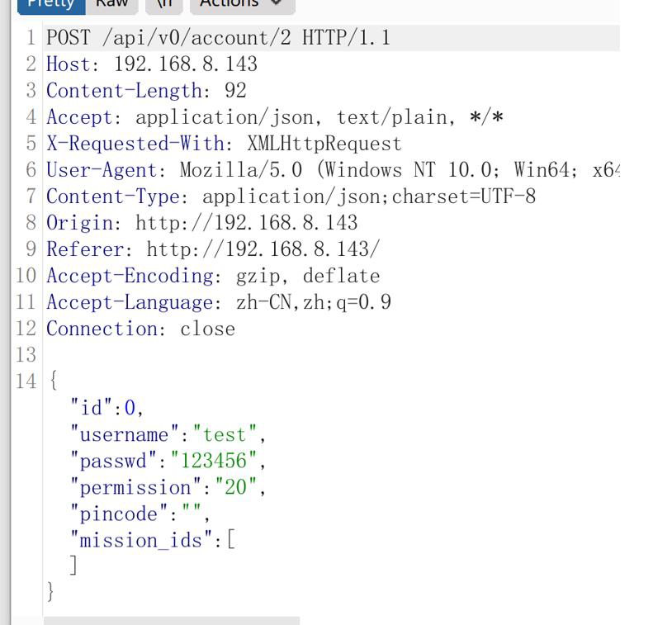The image size is (672, 625).
Task: Switch to the Pretty view tab
Action: (x=51, y=5)
